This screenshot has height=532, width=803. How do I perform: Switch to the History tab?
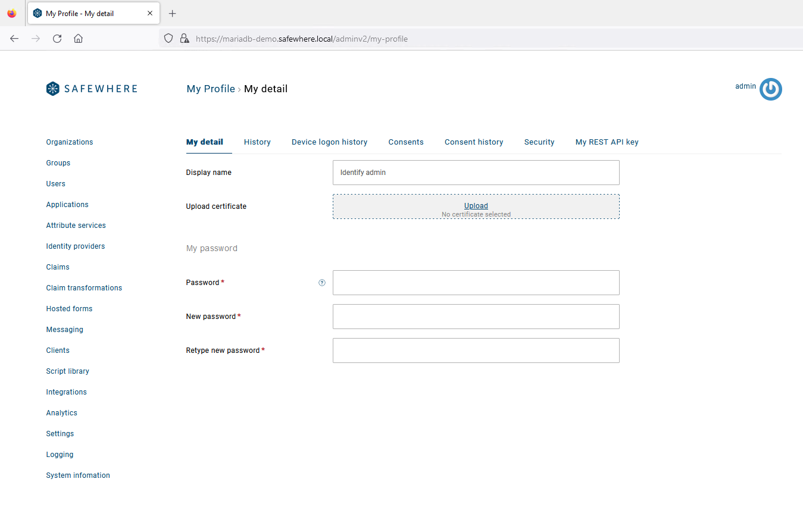[257, 142]
